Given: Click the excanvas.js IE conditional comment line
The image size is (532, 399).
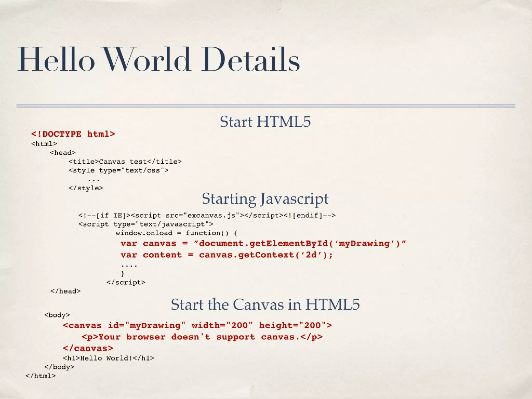Looking at the screenshot, I should 207,215.
